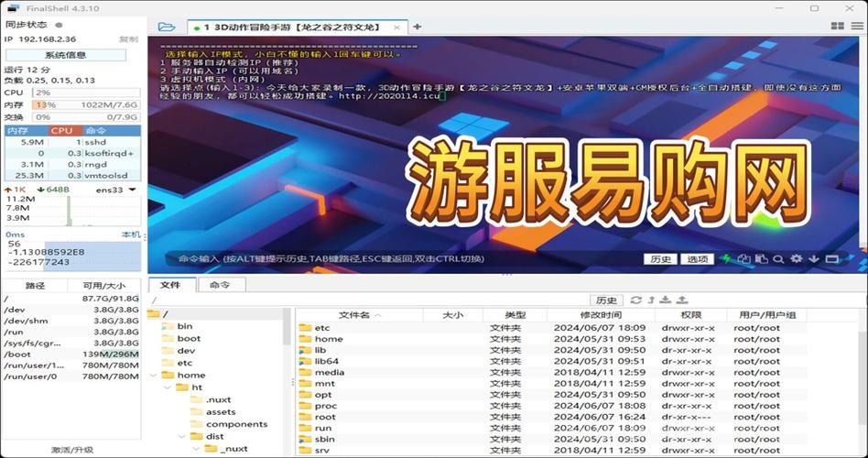Image resolution: width=868 pixels, height=458 pixels.
Task: Click the assets folder icon in tree
Action: tap(197, 411)
